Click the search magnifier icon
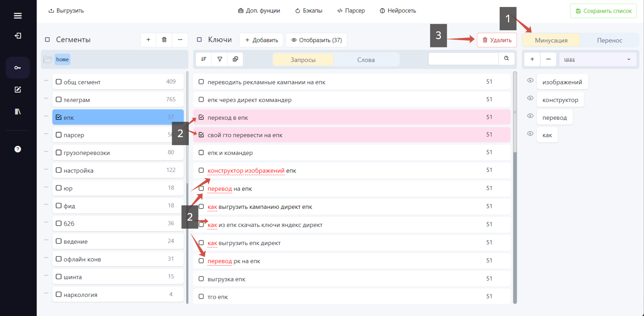 507,58
